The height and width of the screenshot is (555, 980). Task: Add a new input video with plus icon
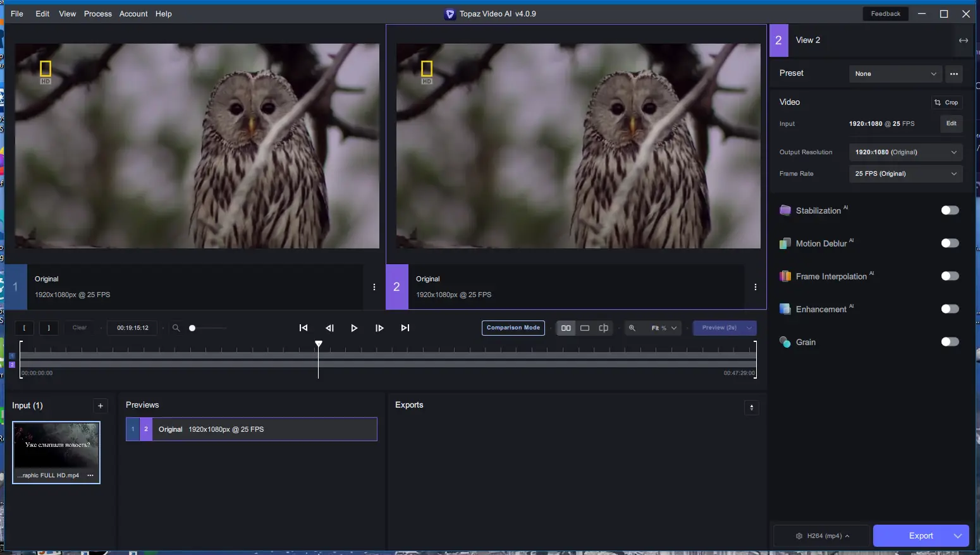[101, 406]
